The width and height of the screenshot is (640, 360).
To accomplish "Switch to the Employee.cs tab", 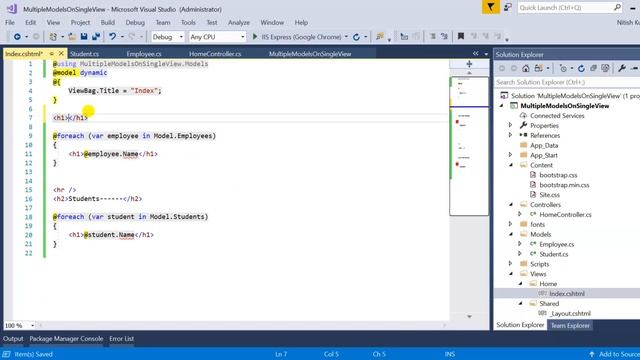I will [144, 53].
